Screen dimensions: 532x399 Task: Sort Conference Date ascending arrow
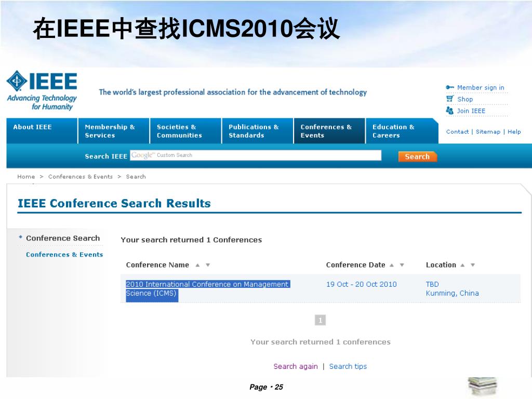(x=392, y=265)
